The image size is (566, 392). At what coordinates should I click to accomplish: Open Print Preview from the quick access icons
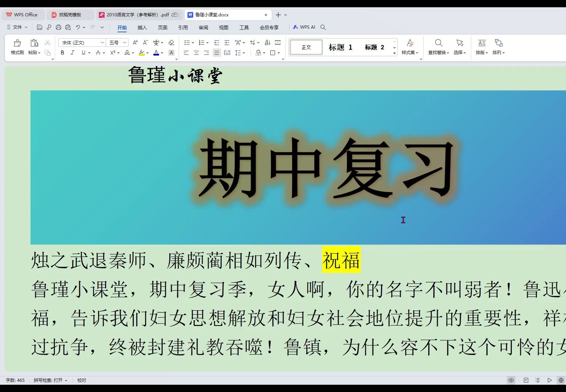[68, 27]
